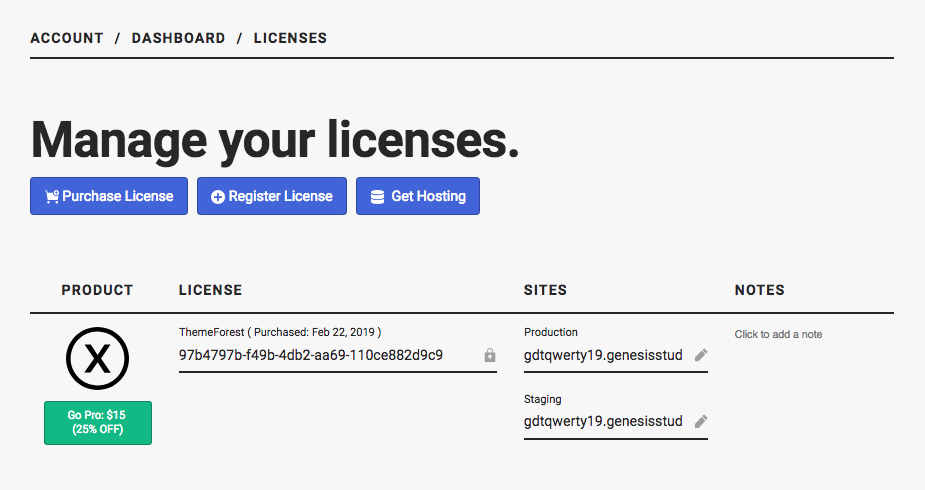Viewport: 925px width, 490px height.
Task: Click the Register License button
Action: click(x=272, y=196)
